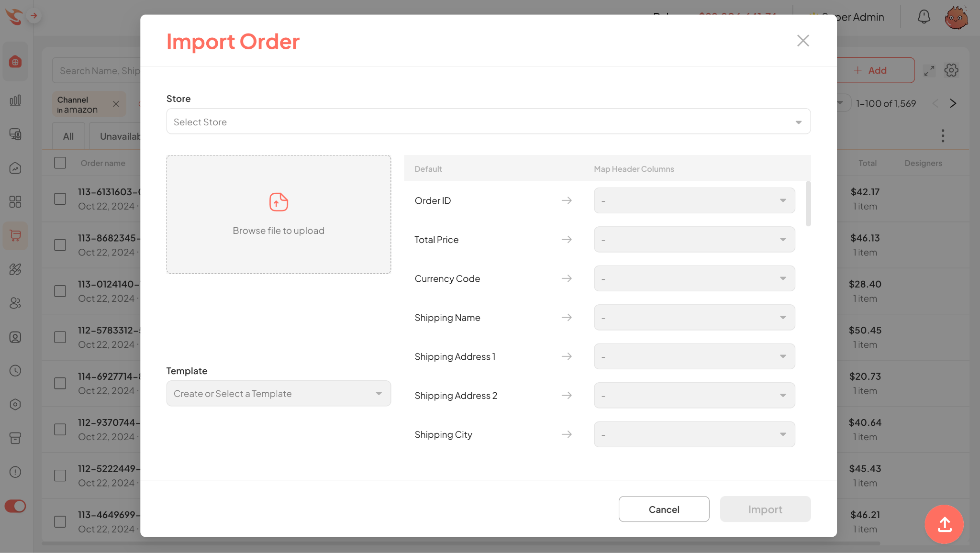Click the settings gear icon
The image size is (980, 553).
tap(951, 70)
